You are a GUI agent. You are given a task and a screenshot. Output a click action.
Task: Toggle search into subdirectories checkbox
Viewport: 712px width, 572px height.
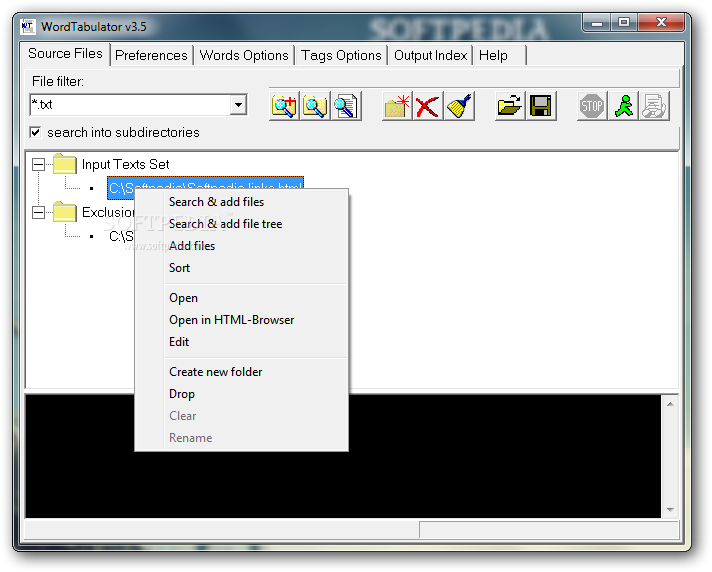[35, 132]
